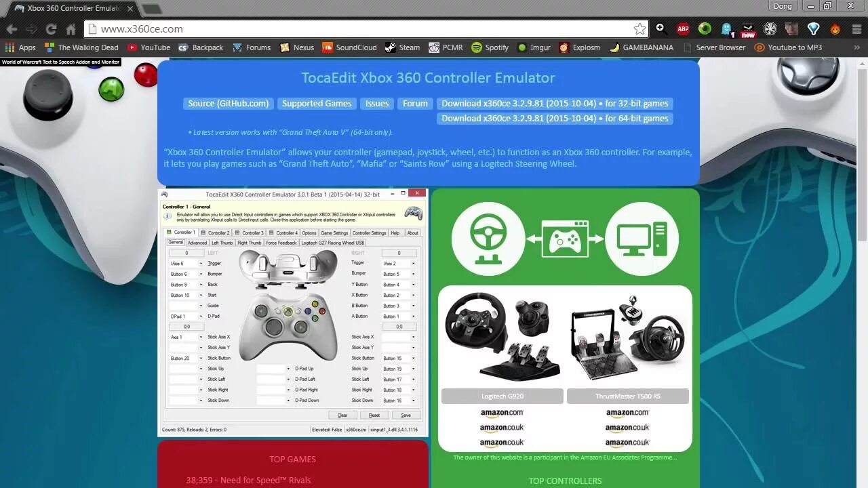The image size is (868, 488).
Task: Open the Youtube to MP3 bookmark
Action: pyautogui.click(x=789, y=47)
